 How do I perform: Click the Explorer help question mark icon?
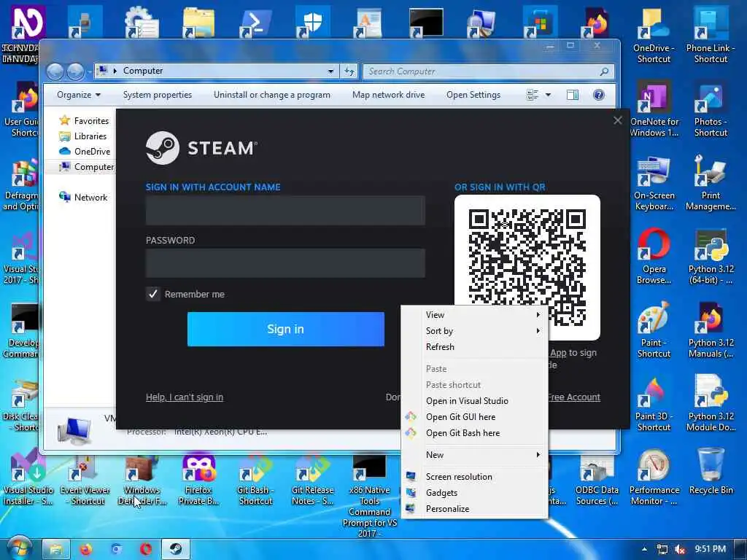pyautogui.click(x=599, y=95)
